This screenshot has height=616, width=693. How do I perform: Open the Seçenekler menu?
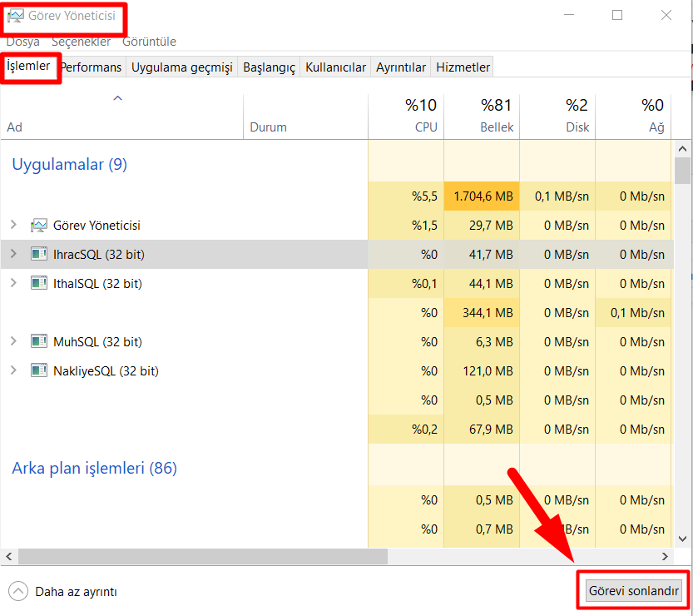click(82, 42)
